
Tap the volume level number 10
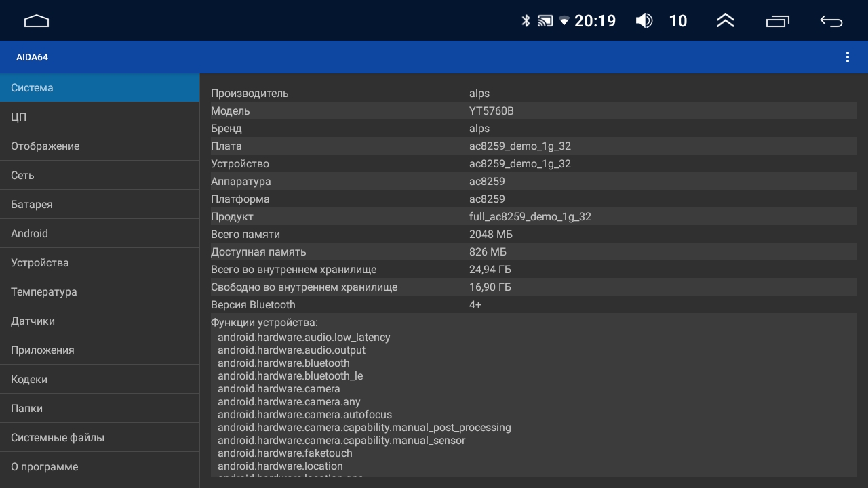click(678, 21)
